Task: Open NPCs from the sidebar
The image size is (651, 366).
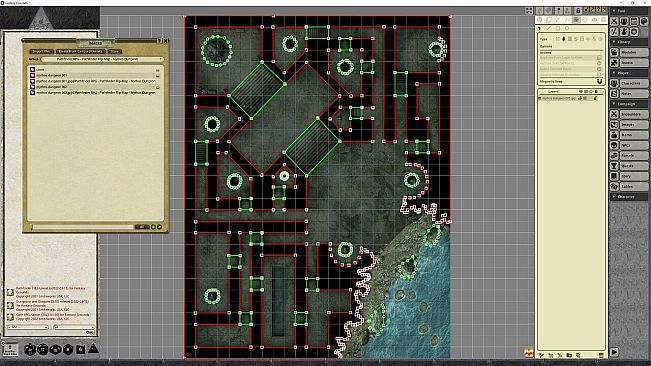Action: click(634, 145)
